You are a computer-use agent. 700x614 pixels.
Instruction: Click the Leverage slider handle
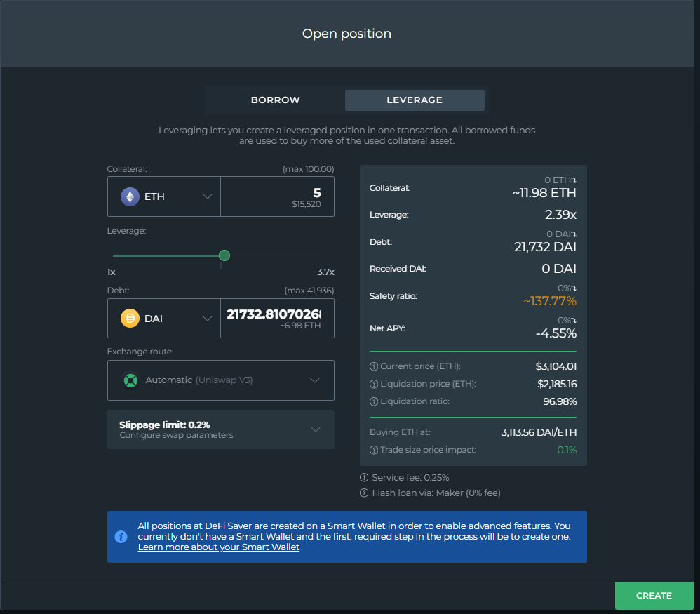tap(224, 255)
